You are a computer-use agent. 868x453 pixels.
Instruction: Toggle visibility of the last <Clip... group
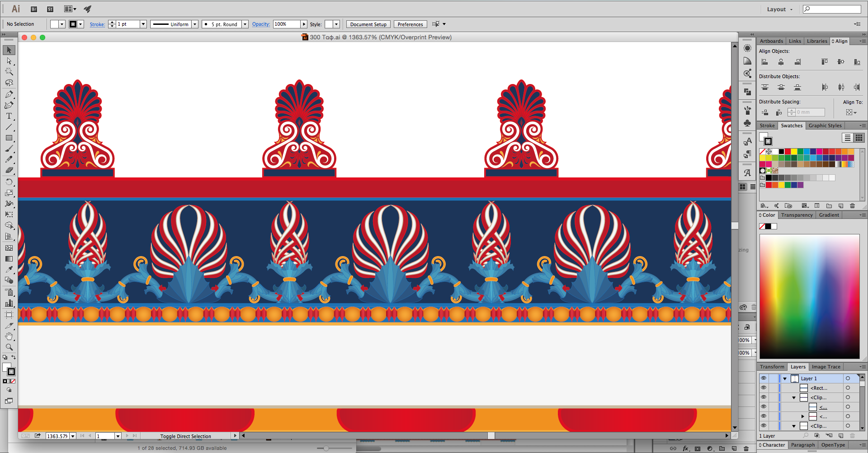(764, 426)
